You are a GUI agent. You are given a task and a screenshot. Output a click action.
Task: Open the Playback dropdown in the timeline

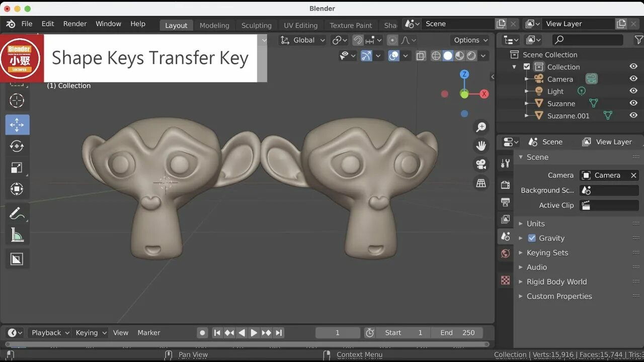tap(49, 332)
